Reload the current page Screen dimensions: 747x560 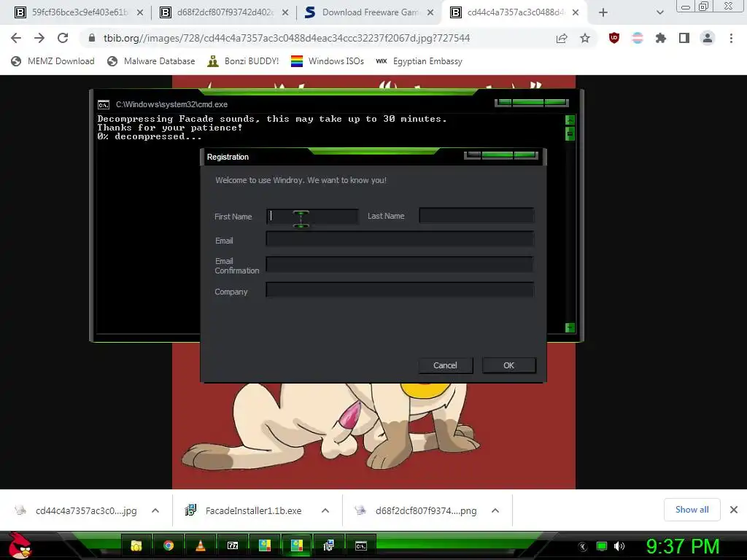point(63,38)
